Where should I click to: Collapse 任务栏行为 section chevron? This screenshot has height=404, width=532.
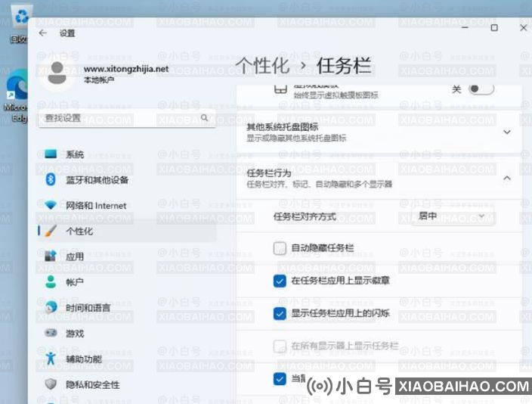coord(507,178)
